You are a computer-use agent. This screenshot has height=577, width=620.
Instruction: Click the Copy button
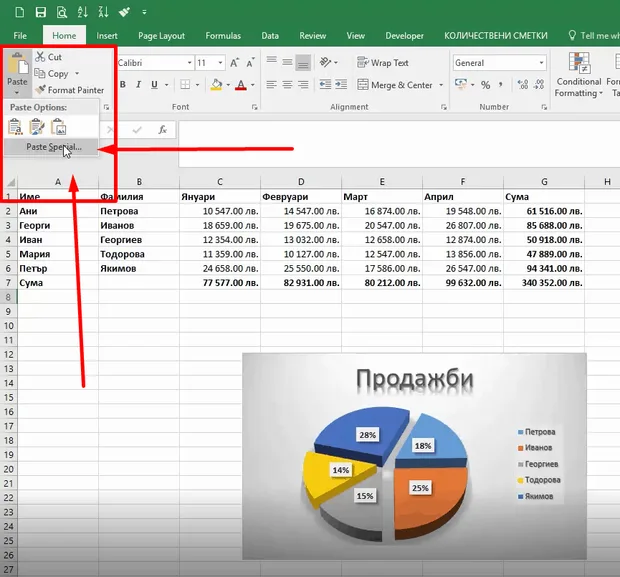pyautogui.click(x=52, y=74)
